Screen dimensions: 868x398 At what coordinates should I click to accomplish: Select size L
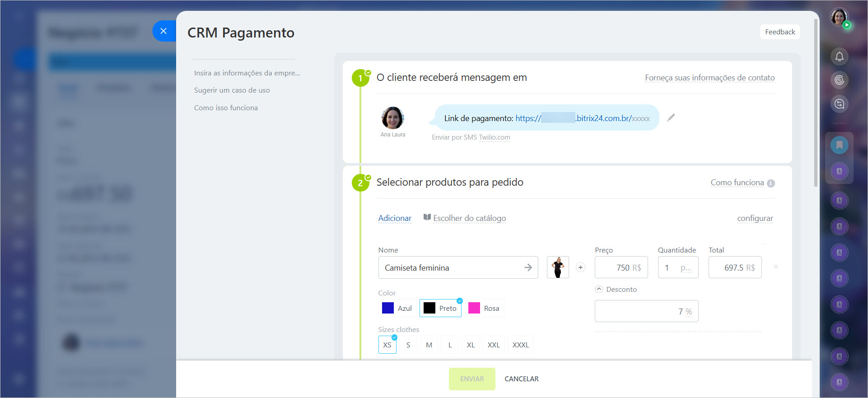[450, 345]
